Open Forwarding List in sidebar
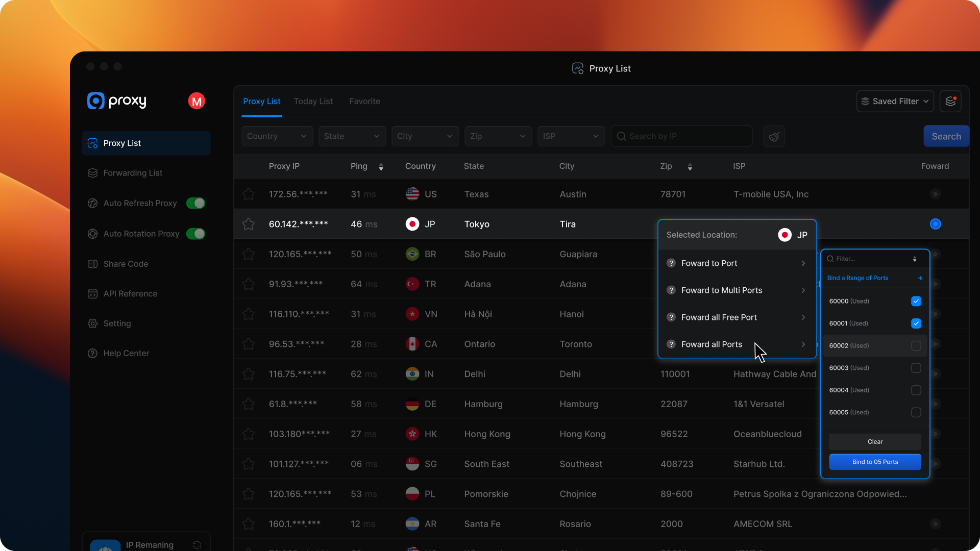 (133, 173)
